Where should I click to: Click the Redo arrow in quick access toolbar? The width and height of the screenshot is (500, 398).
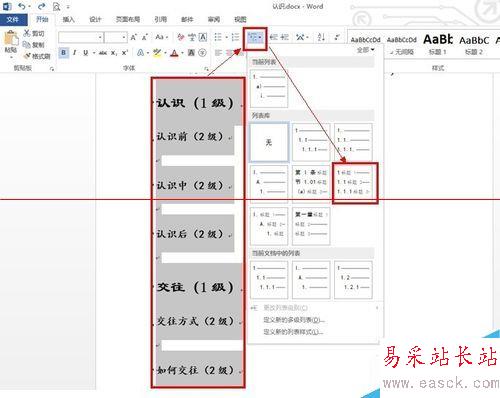coord(41,6)
